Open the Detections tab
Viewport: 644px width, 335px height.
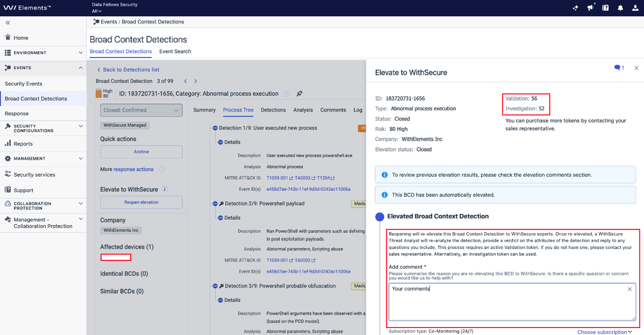(x=273, y=110)
